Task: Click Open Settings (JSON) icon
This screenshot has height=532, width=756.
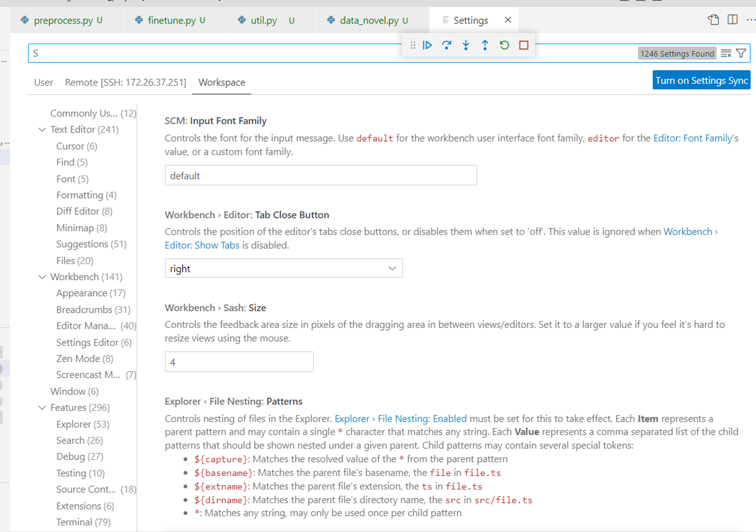Action: (x=713, y=20)
